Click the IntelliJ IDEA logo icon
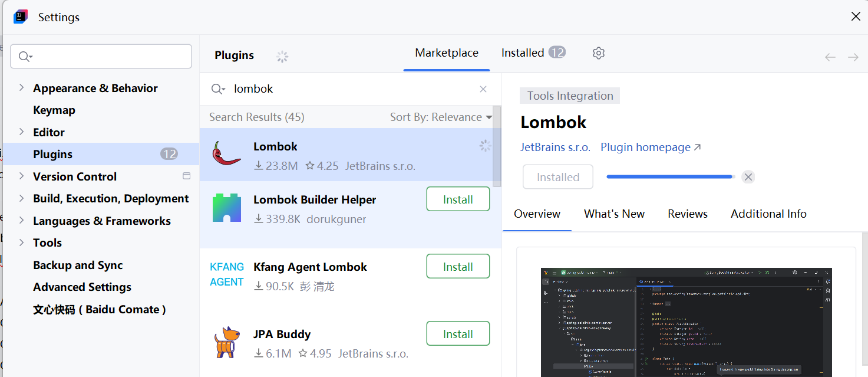This screenshot has width=868, height=377. click(x=21, y=17)
